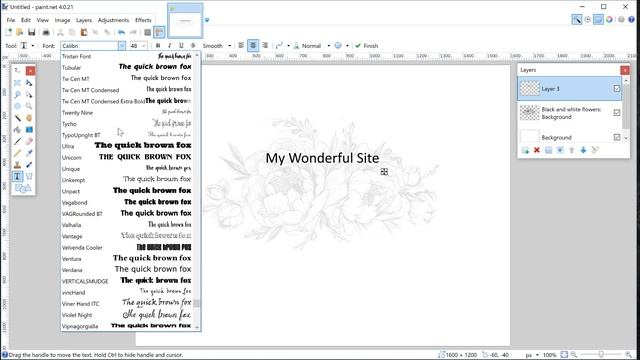Click the Redo arrow icon
Viewport: 640px width, 360px height.
pos(133,32)
